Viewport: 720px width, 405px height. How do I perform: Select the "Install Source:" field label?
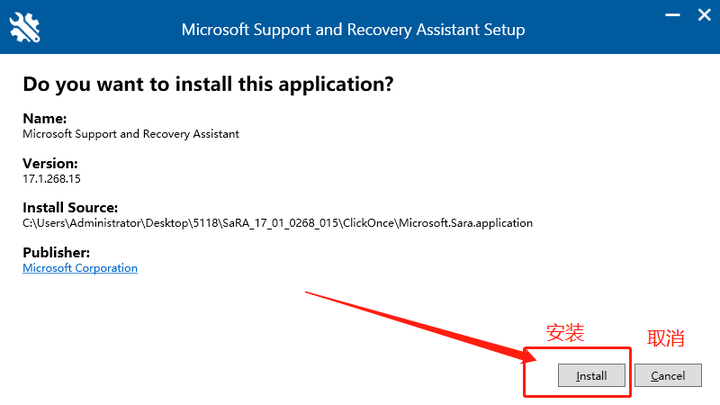[x=71, y=207]
